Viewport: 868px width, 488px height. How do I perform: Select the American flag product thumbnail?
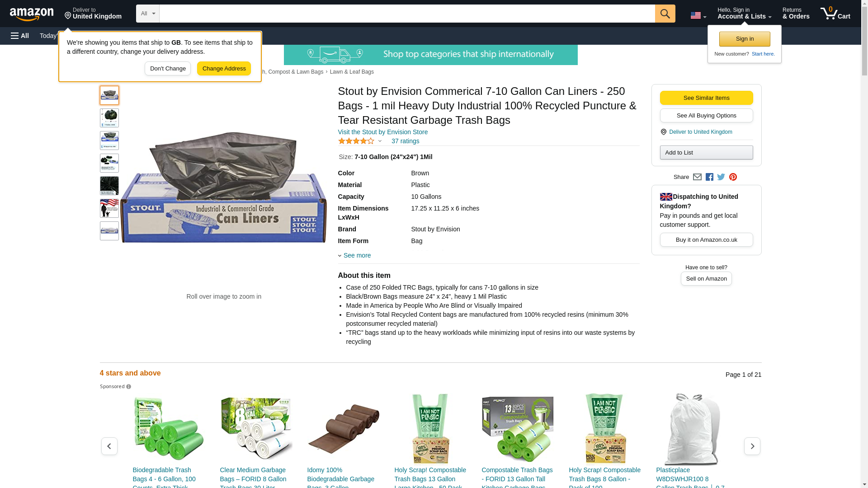click(x=109, y=208)
